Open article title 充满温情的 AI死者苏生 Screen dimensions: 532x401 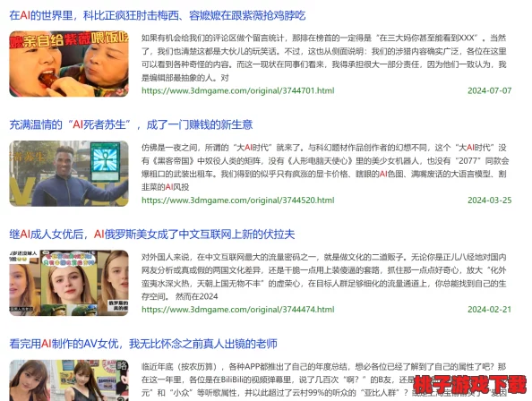point(131,124)
